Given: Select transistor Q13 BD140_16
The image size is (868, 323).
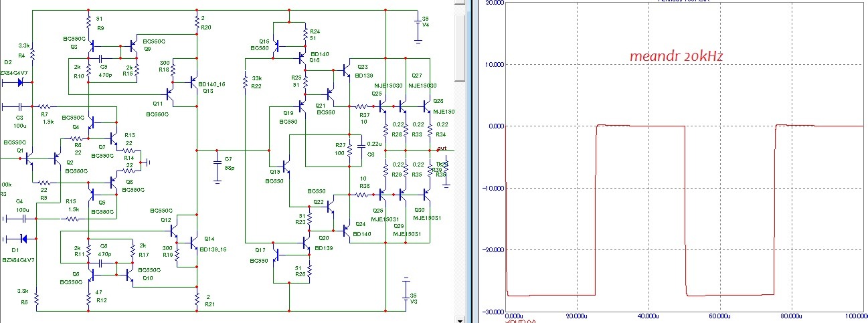Looking at the screenshot, I should click(193, 83).
